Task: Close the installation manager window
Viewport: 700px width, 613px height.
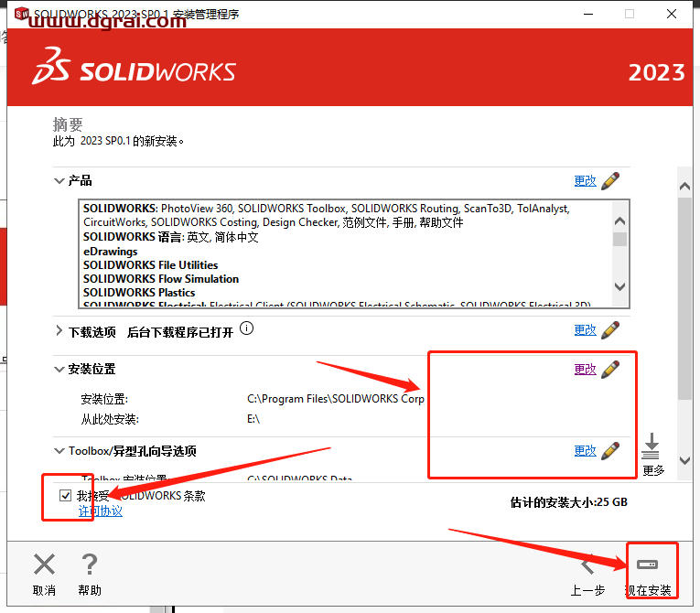Action: click(x=672, y=15)
